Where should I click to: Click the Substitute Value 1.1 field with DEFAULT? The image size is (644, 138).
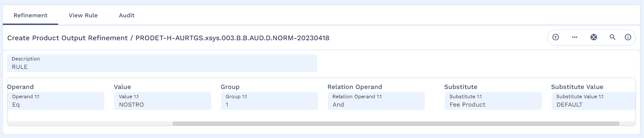pyautogui.click(x=594, y=101)
